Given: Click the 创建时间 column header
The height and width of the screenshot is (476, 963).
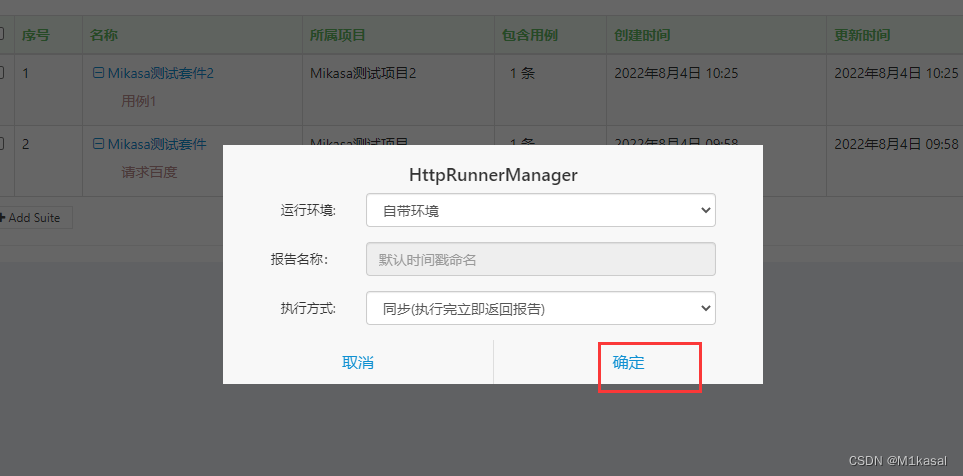Looking at the screenshot, I should (x=642, y=35).
